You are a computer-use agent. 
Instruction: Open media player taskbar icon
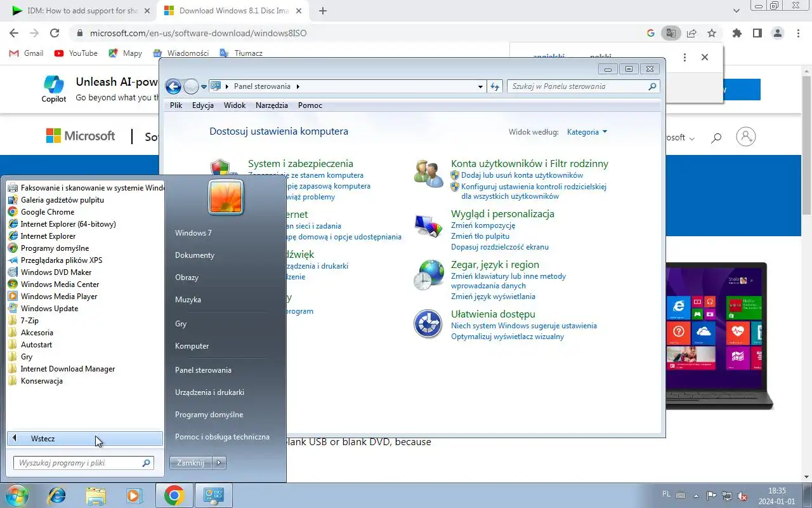click(x=134, y=495)
